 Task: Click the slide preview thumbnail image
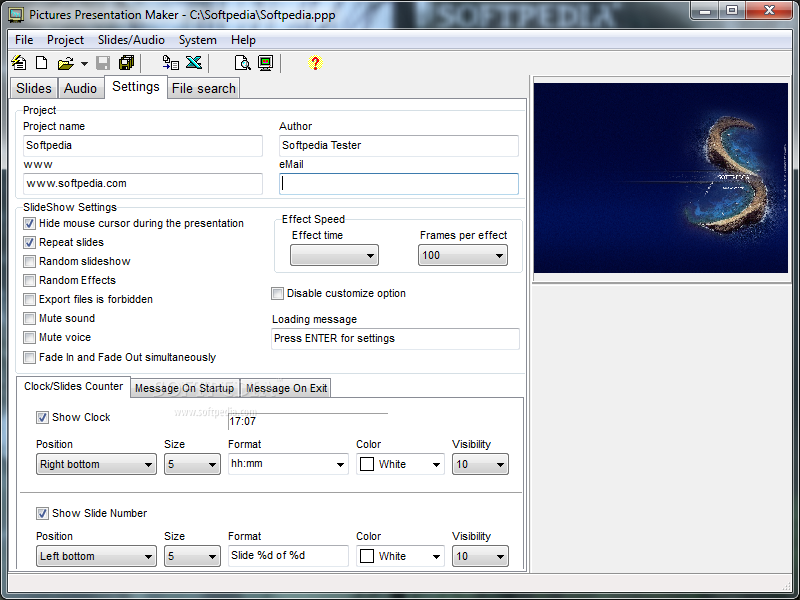(x=661, y=178)
